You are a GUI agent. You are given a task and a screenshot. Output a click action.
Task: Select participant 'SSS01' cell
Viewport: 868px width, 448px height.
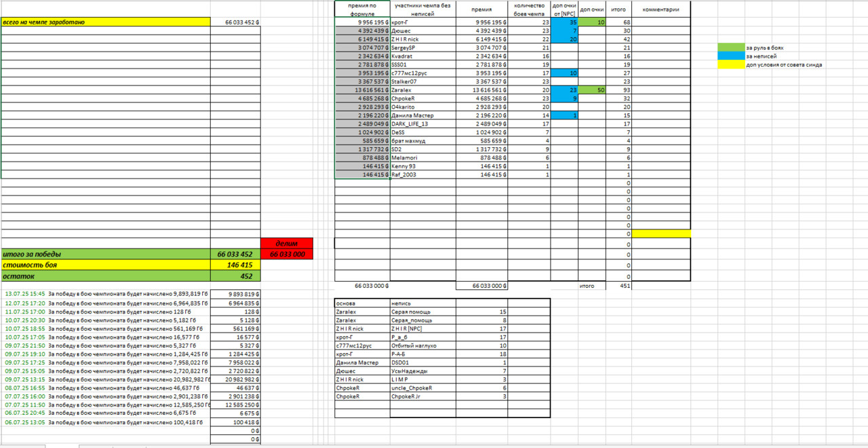click(x=422, y=64)
